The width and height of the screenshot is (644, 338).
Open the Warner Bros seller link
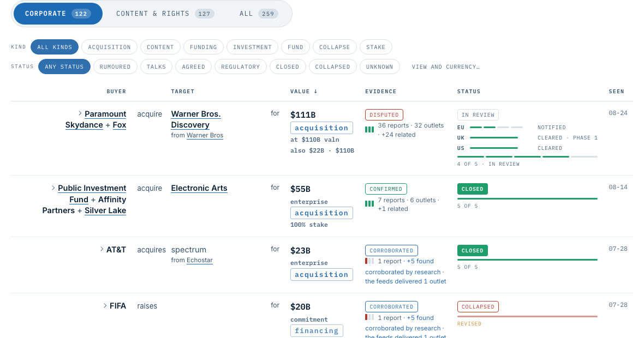click(205, 135)
